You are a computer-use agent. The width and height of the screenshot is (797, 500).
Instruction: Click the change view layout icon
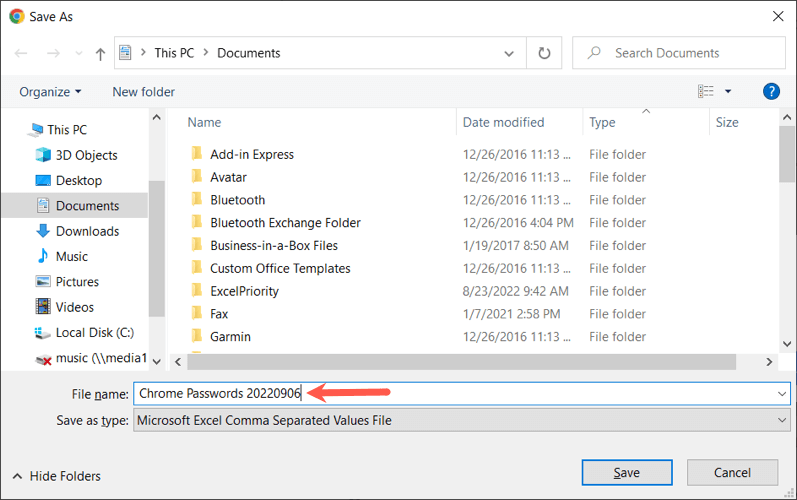tap(706, 92)
